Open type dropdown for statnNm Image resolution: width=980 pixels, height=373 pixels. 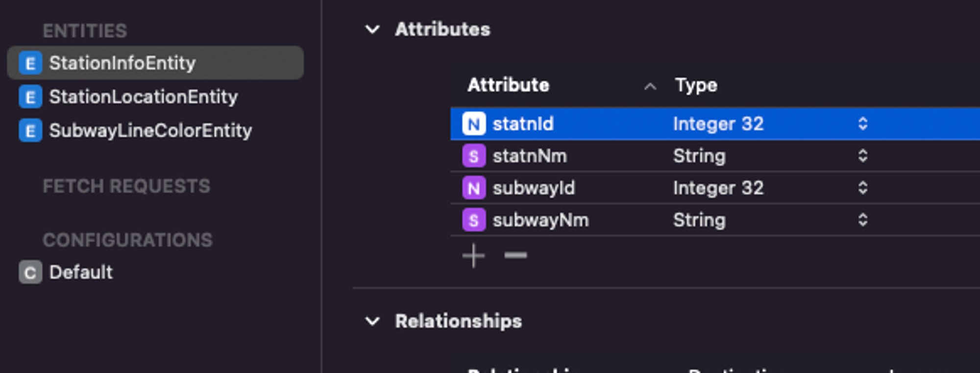[863, 156]
